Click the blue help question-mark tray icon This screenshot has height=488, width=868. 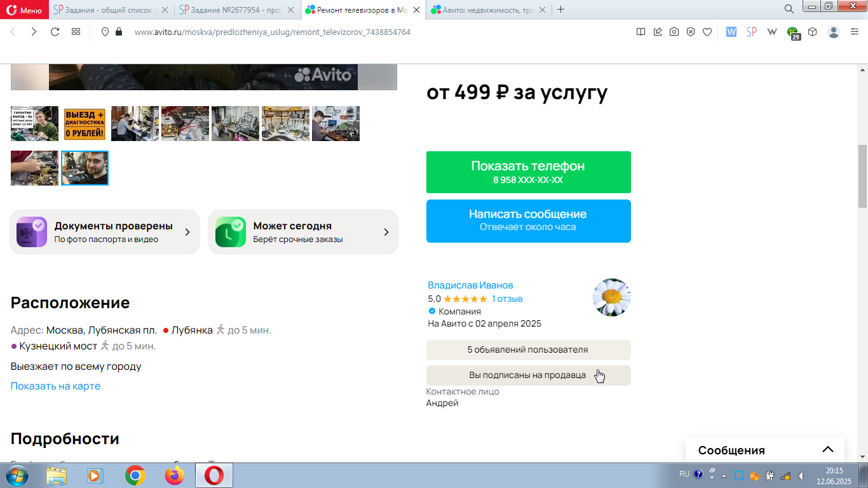pyautogui.click(x=698, y=474)
